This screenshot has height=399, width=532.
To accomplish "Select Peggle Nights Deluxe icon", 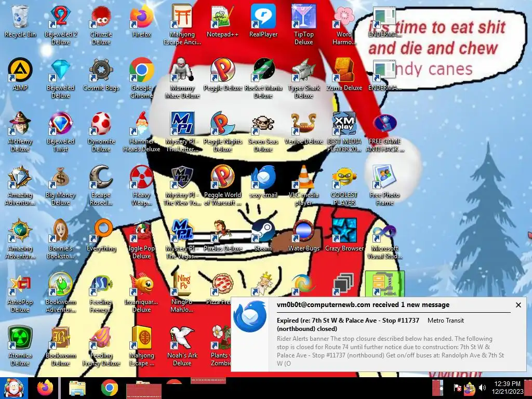I will click(222, 131).
